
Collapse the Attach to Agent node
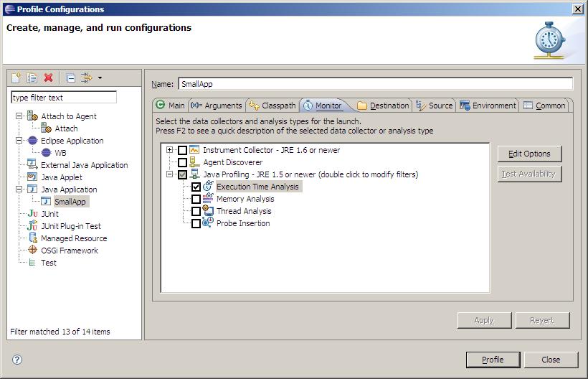point(19,116)
